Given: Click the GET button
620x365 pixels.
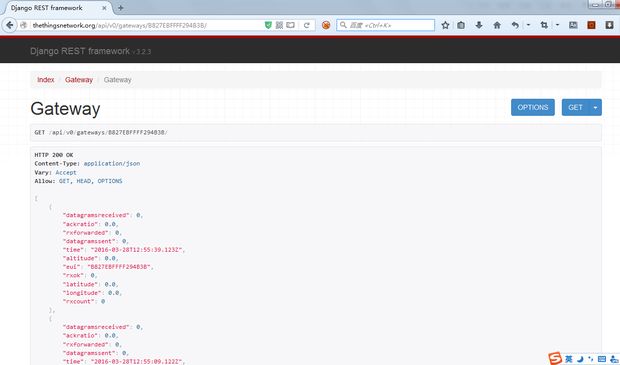Looking at the screenshot, I should pos(575,107).
